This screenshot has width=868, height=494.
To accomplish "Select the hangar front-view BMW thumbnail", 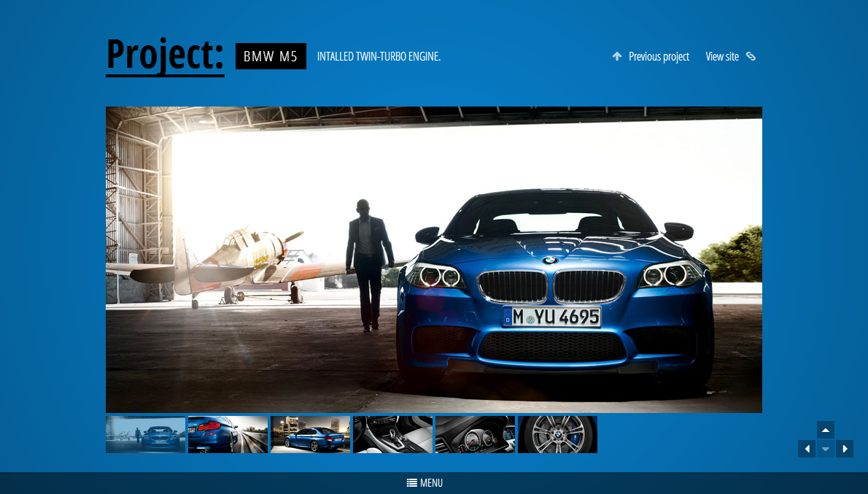I will pyautogui.click(x=146, y=435).
